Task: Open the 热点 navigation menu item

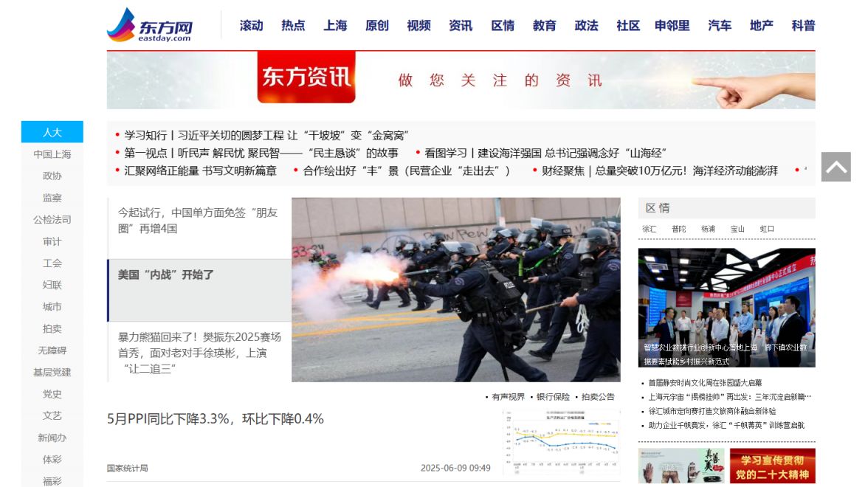Action: [x=293, y=25]
